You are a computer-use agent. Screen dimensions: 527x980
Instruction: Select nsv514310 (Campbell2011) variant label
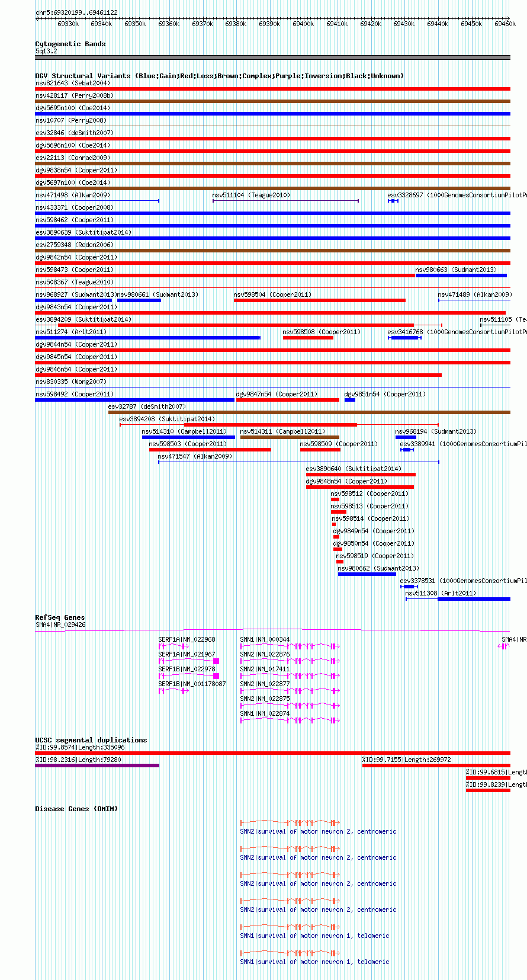pos(184,431)
